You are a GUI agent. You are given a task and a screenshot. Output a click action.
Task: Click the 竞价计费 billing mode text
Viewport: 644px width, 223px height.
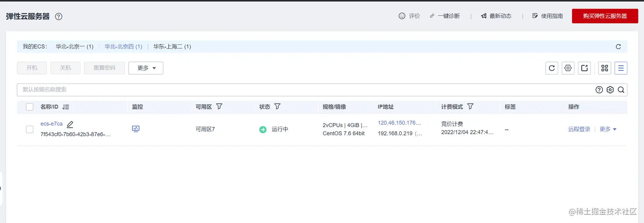(452, 124)
